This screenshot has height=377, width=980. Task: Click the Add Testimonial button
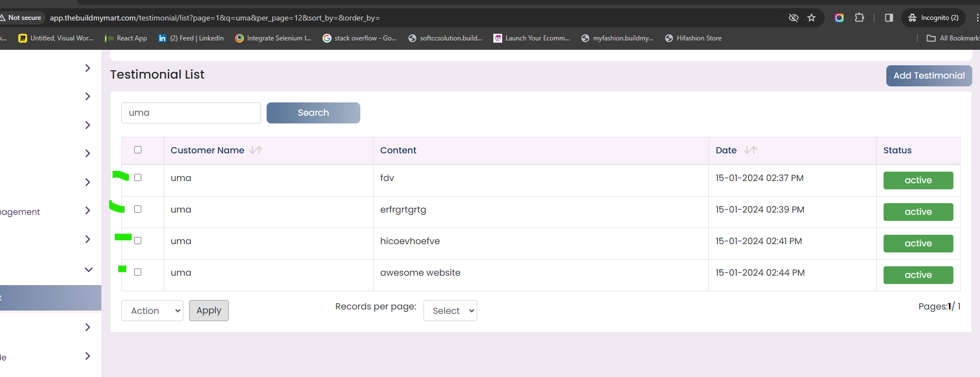[x=929, y=76]
